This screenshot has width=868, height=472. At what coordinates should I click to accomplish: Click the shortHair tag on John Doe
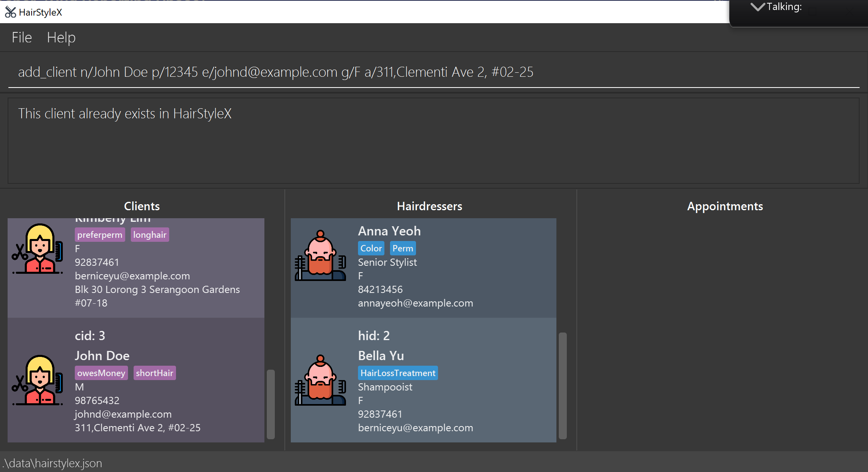point(154,373)
